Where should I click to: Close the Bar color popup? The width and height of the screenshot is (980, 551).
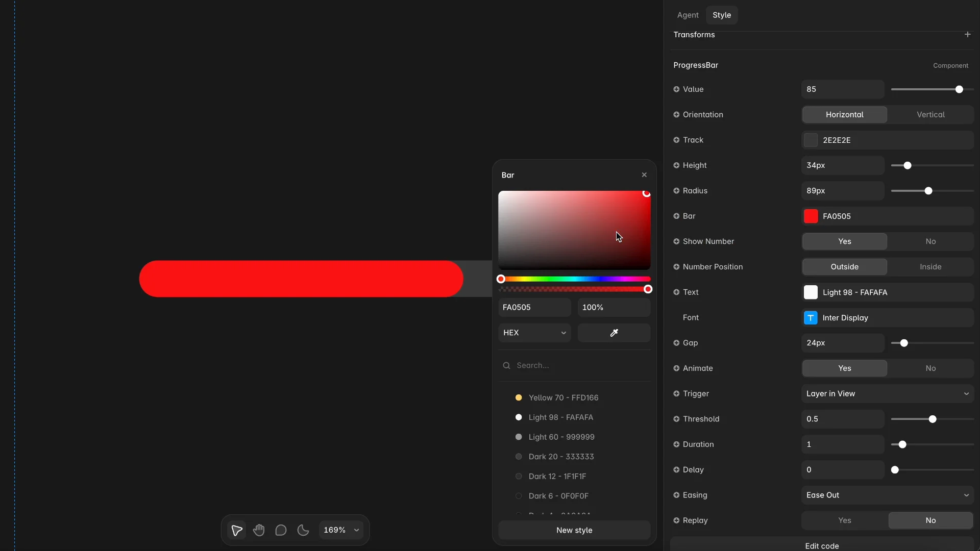[x=644, y=175]
